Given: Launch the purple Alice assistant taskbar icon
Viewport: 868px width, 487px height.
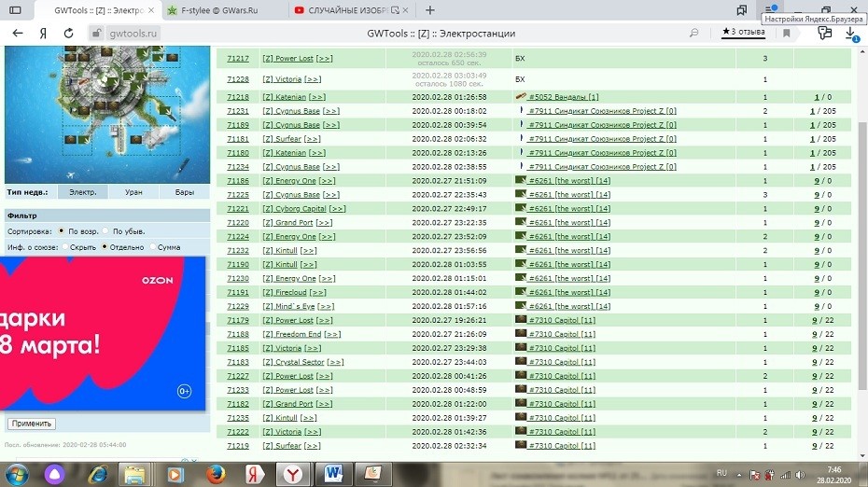Looking at the screenshot, I should (54, 474).
